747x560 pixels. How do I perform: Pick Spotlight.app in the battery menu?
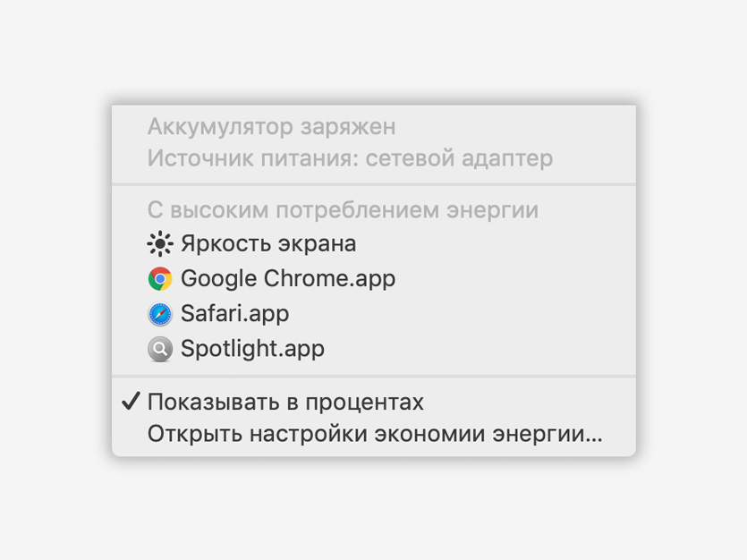tap(252, 349)
